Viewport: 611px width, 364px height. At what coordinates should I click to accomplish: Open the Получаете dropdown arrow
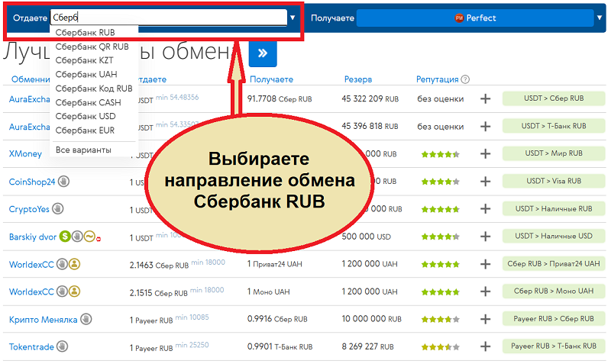pyautogui.click(x=600, y=18)
